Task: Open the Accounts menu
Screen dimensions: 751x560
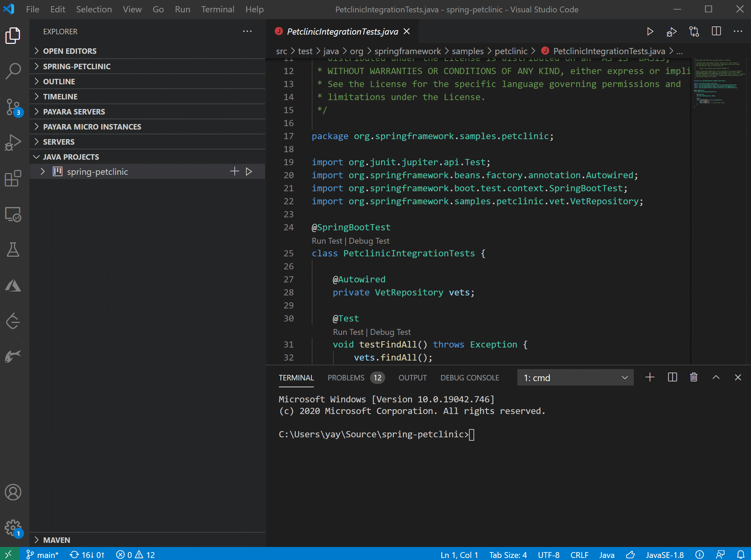Action: [x=13, y=492]
